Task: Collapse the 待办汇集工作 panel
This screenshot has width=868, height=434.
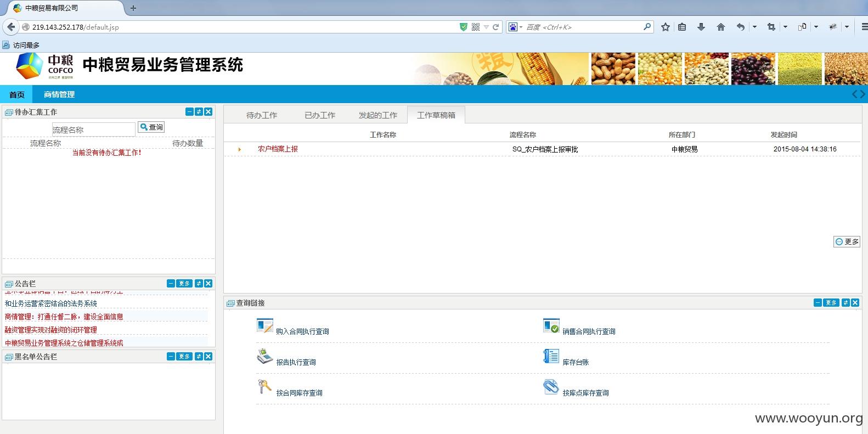Action: point(189,112)
